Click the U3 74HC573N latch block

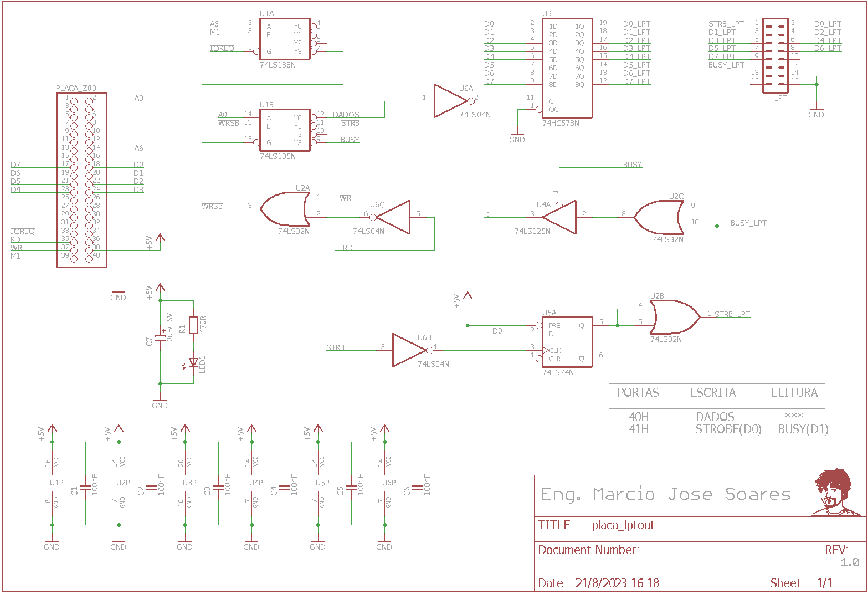click(567, 68)
